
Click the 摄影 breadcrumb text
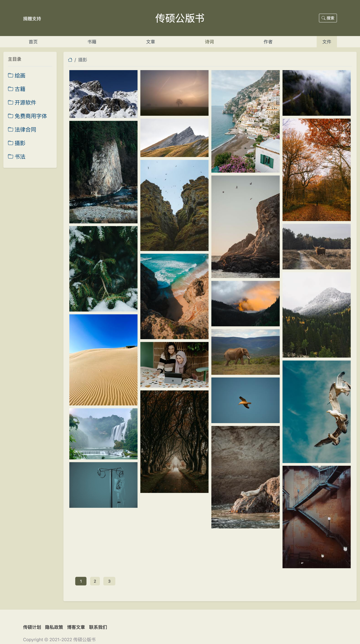point(83,60)
